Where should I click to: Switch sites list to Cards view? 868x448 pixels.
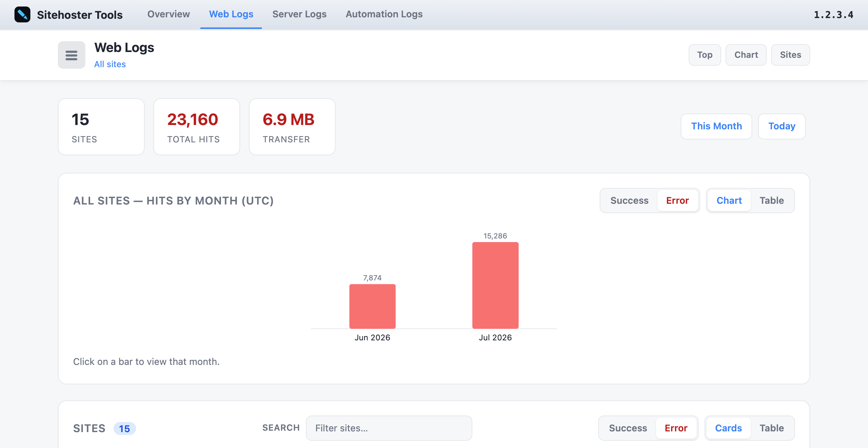click(x=728, y=428)
